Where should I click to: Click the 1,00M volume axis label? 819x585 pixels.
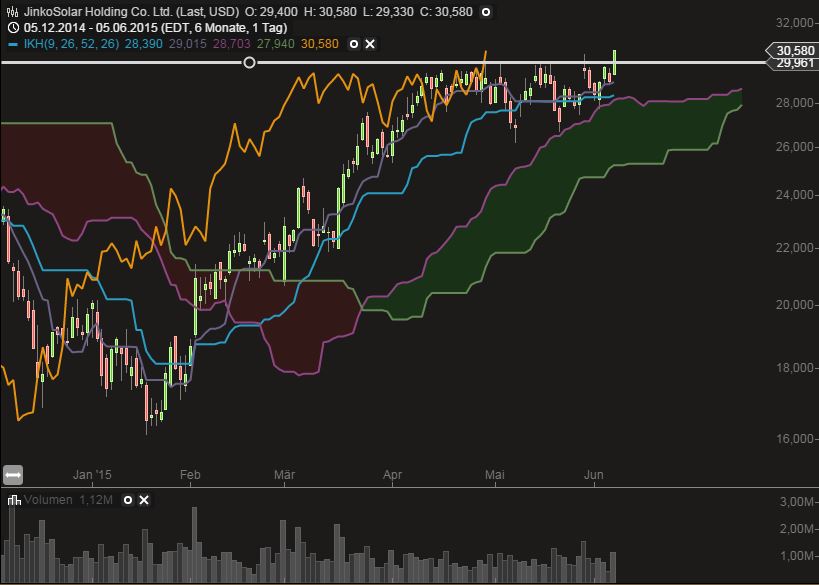tap(797, 556)
